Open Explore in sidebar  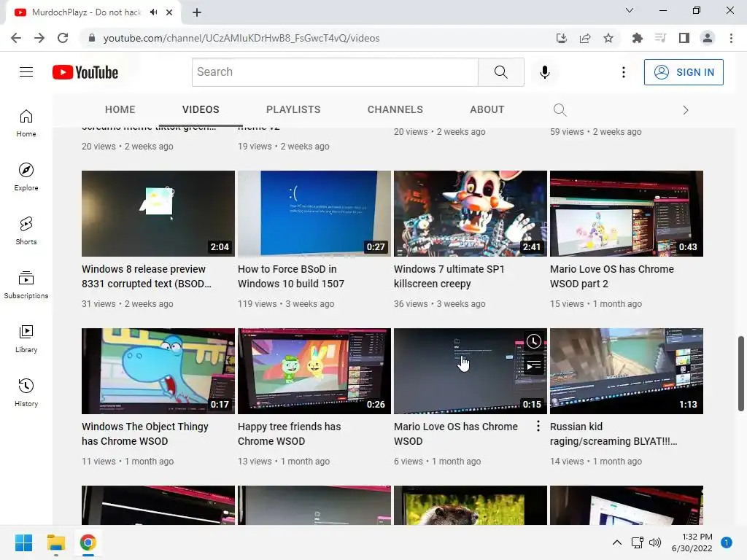pos(26,176)
